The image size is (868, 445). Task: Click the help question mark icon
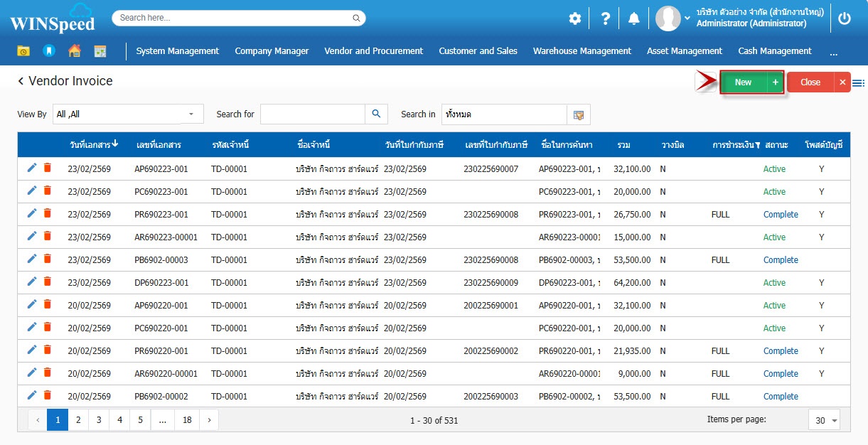pos(605,19)
